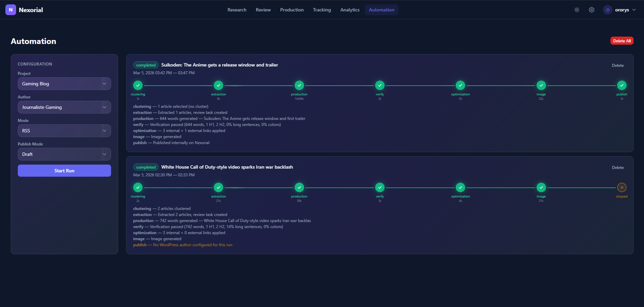Open the Project dropdown showing Gaming Blog
This screenshot has width=644, height=307.
click(x=64, y=83)
